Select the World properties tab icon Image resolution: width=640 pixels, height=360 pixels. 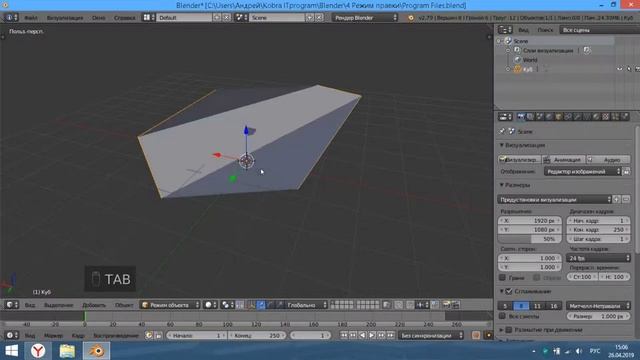tap(549, 117)
